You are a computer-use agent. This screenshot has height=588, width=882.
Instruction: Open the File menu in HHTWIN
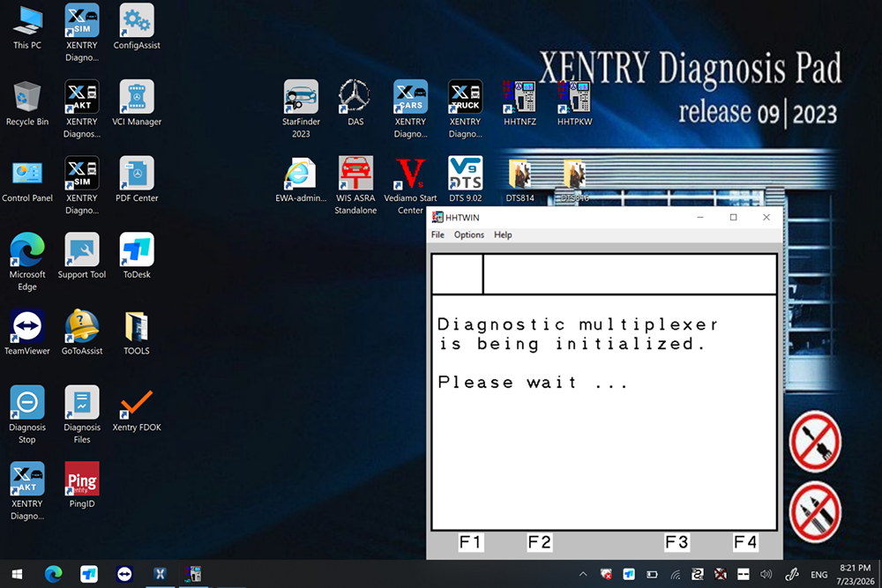coord(437,234)
